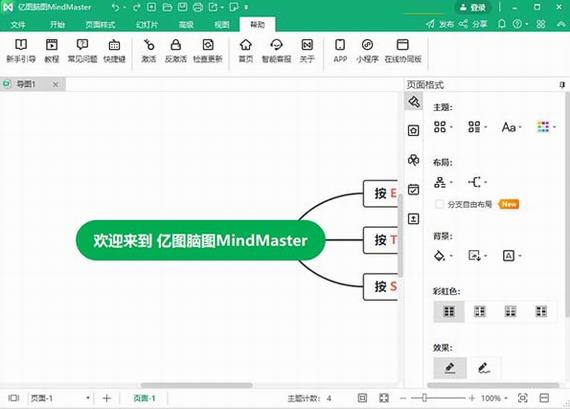Add a new page with plus button
This screenshot has height=409, width=570.
click(x=107, y=398)
